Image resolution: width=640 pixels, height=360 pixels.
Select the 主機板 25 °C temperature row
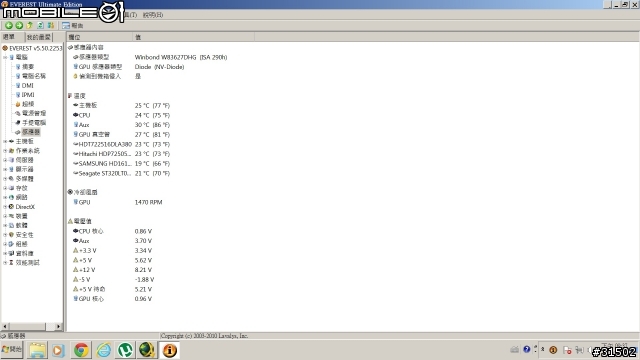tap(121, 105)
